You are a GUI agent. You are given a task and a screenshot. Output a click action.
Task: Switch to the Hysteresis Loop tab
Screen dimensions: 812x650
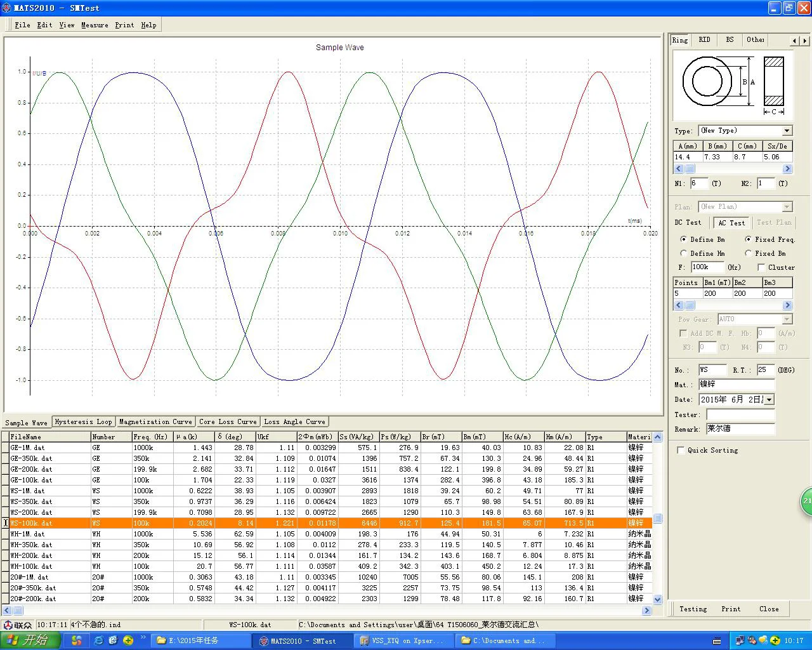[x=83, y=421]
